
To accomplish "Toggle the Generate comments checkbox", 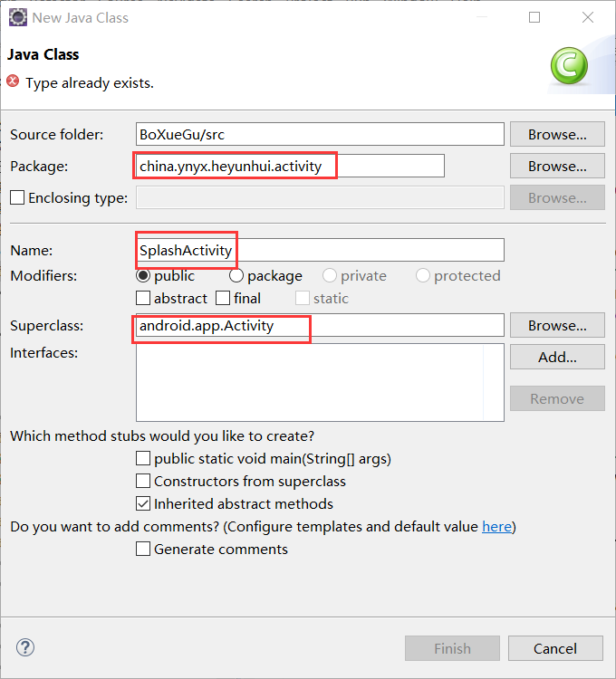I will tap(143, 549).
